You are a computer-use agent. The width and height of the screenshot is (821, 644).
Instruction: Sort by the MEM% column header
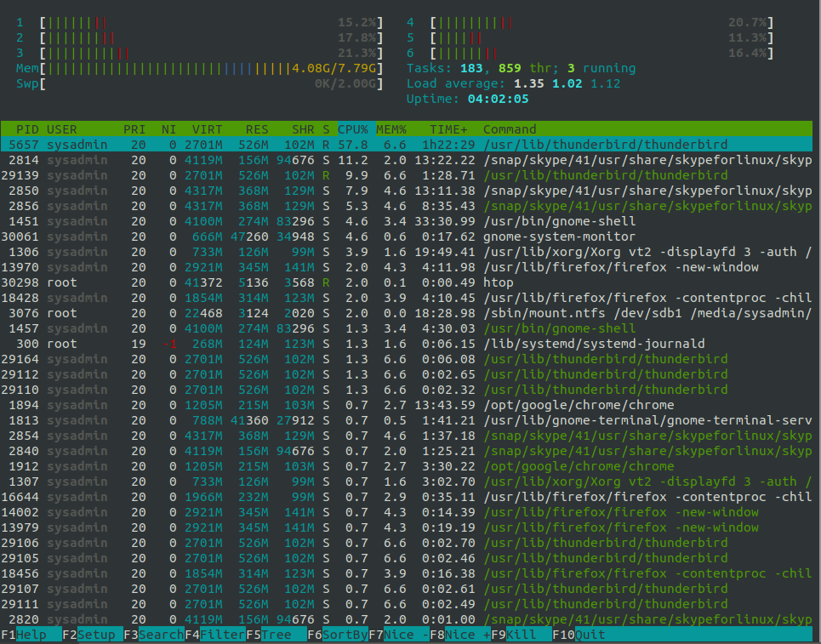(x=391, y=129)
